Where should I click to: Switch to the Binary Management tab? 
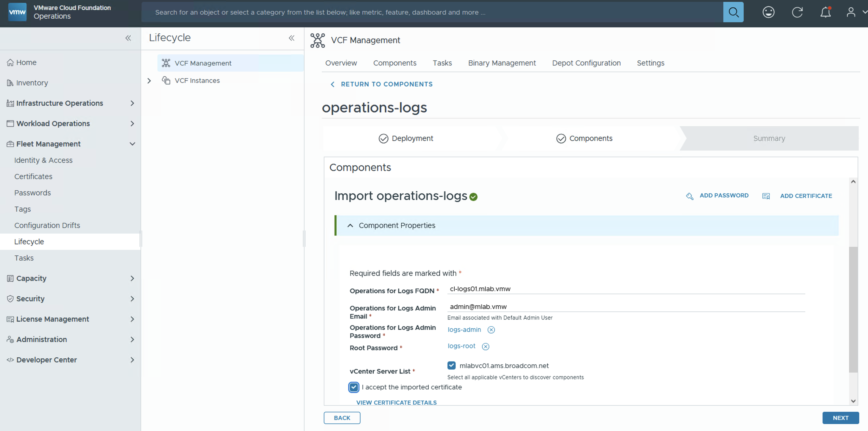click(501, 63)
